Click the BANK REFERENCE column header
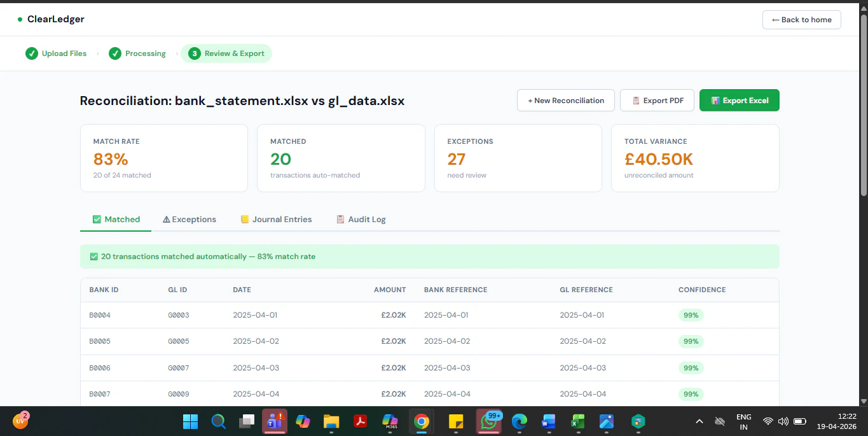Image resolution: width=868 pixels, height=436 pixels. tap(455, 290)
